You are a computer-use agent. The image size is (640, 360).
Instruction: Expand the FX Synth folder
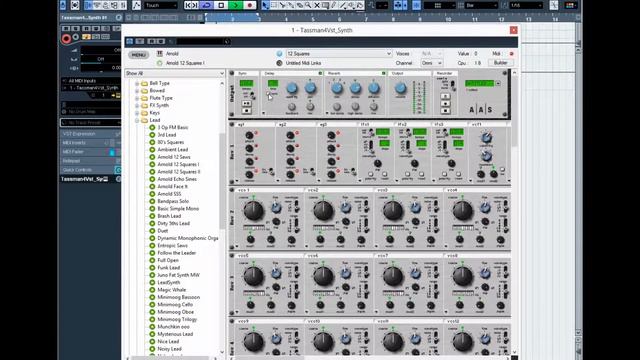137,105
